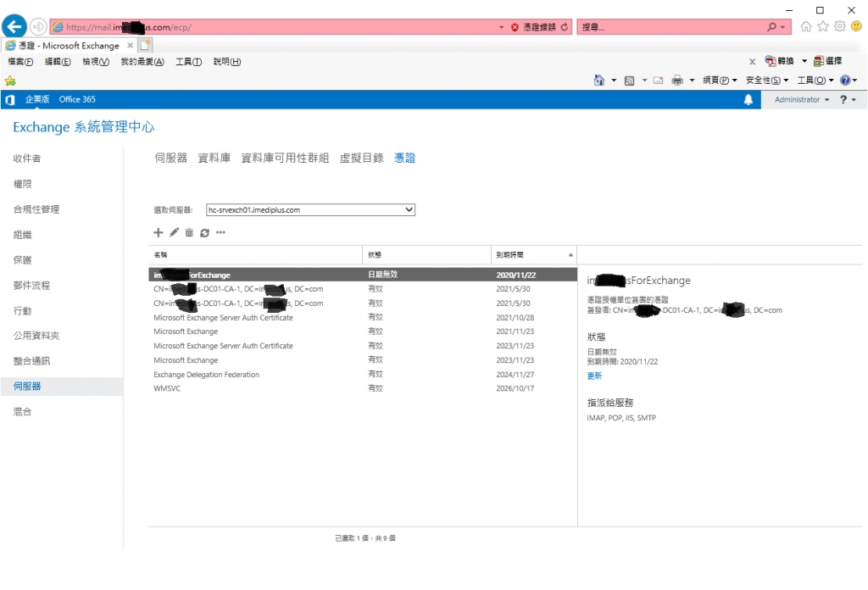Sort by 到期時間 column header

coord(534,254)
